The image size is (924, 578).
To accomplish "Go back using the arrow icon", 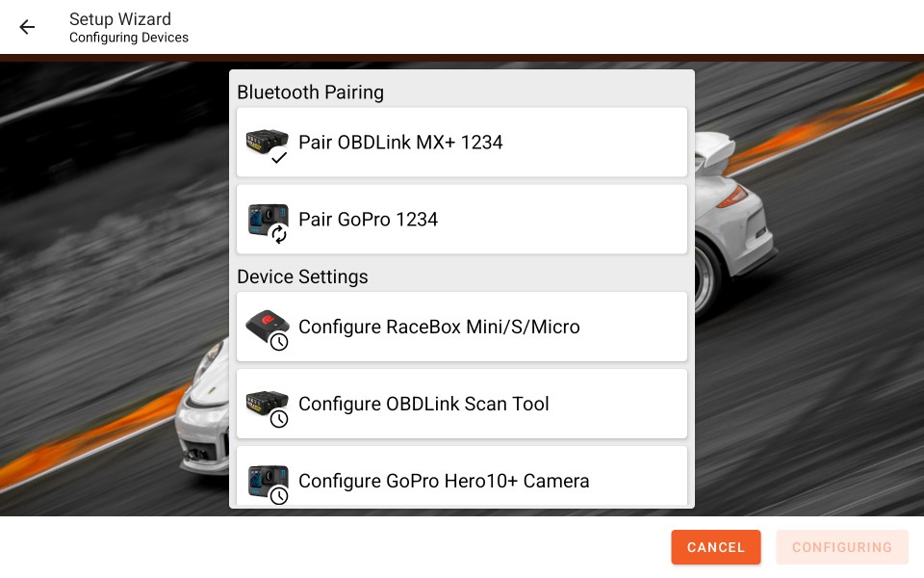I will [x=27, y=27].
